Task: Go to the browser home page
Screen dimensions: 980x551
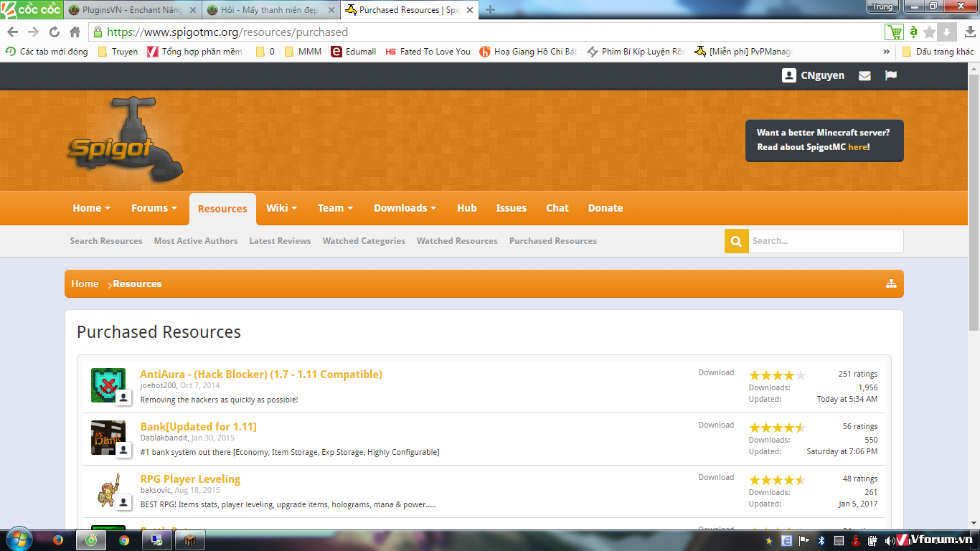Action: pos(75,32)
